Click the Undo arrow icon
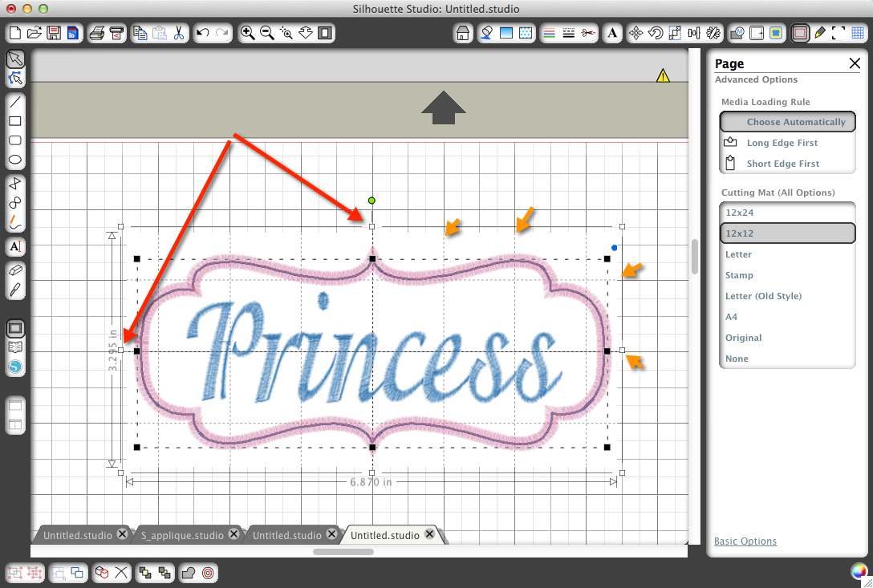This screenshot has height=588, width=873. [x=203, y=33]
